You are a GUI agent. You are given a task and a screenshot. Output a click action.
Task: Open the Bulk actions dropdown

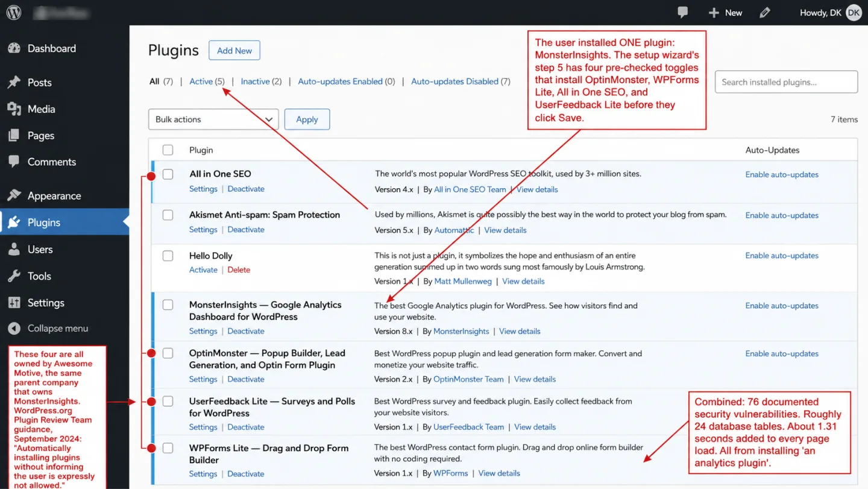click(x=213, y=119)
